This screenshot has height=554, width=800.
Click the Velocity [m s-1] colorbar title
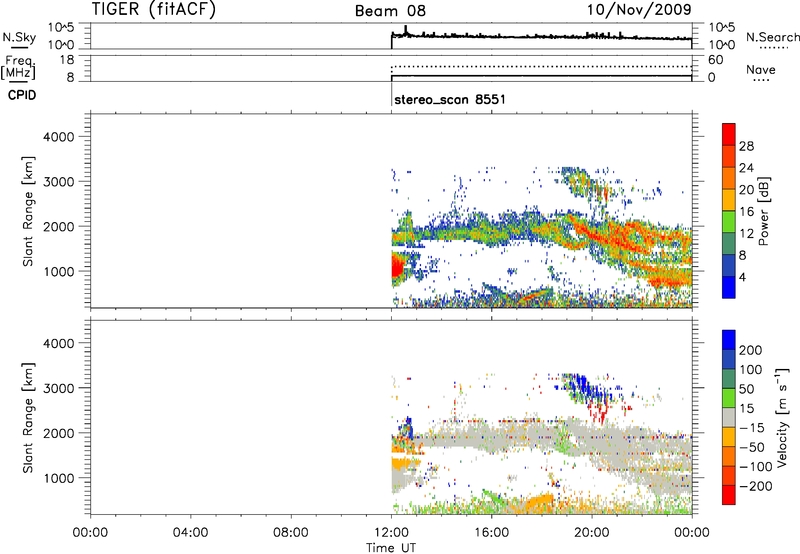click(782, 418)
